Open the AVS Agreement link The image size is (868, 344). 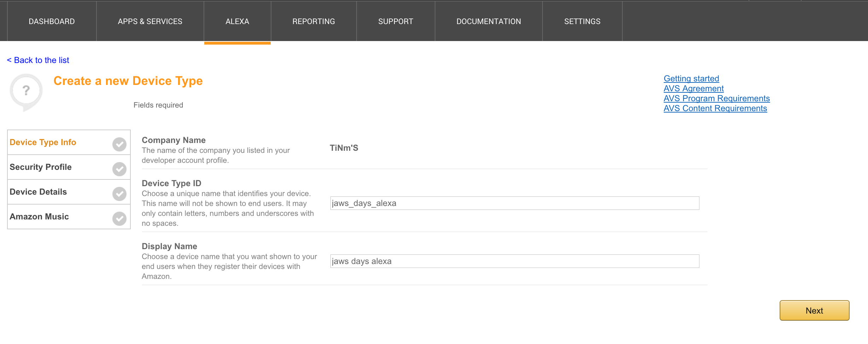pos(693,88)
